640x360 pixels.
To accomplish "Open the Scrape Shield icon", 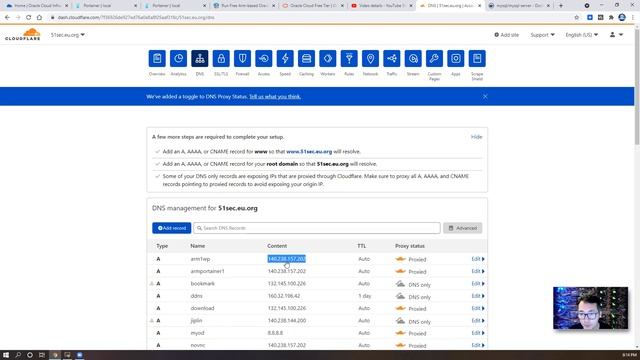I will click(x=477, y=59).
